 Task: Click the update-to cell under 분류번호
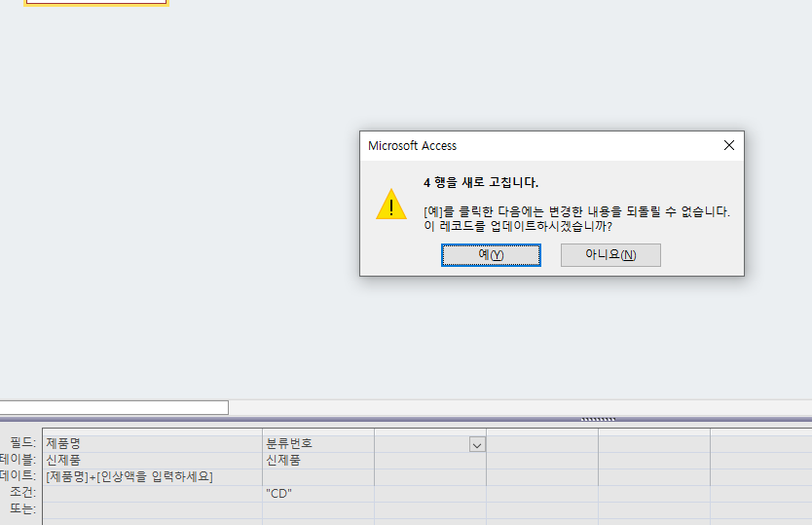[x=317, y=476]
